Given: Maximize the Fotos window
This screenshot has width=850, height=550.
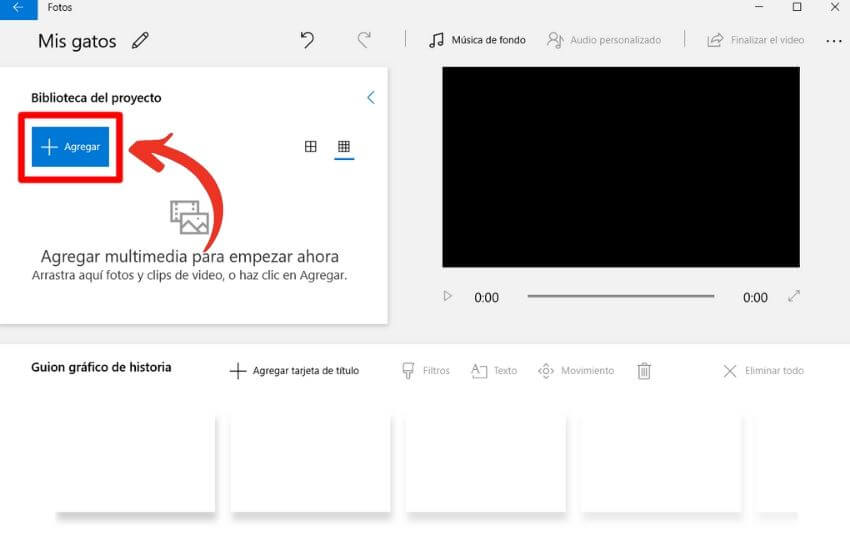Looking at the screenshot, I should 797,7.
